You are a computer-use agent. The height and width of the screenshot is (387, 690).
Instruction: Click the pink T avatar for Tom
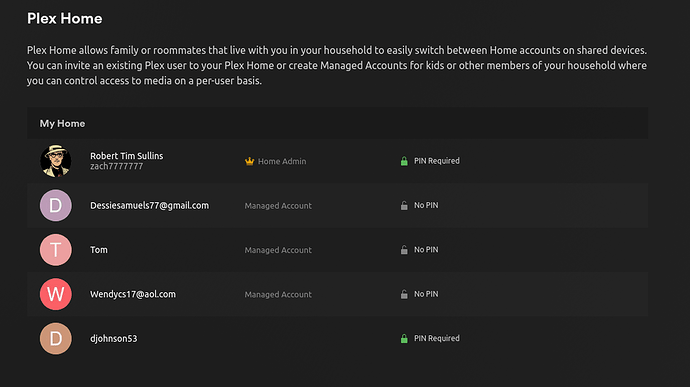(x=55, y=250)
